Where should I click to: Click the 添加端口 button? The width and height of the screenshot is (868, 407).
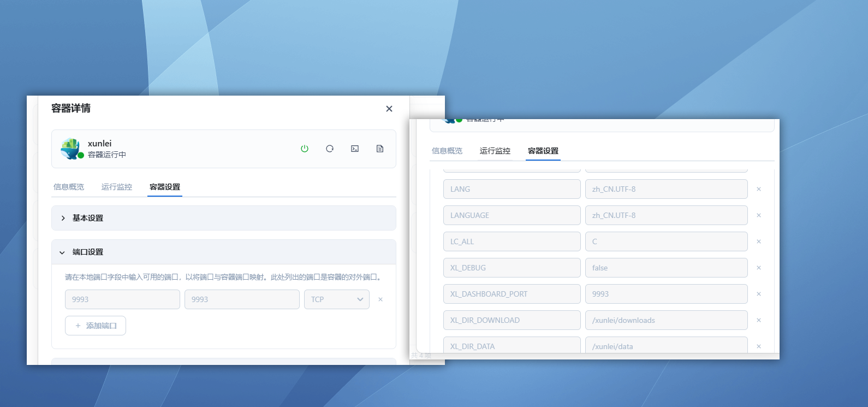96,326
